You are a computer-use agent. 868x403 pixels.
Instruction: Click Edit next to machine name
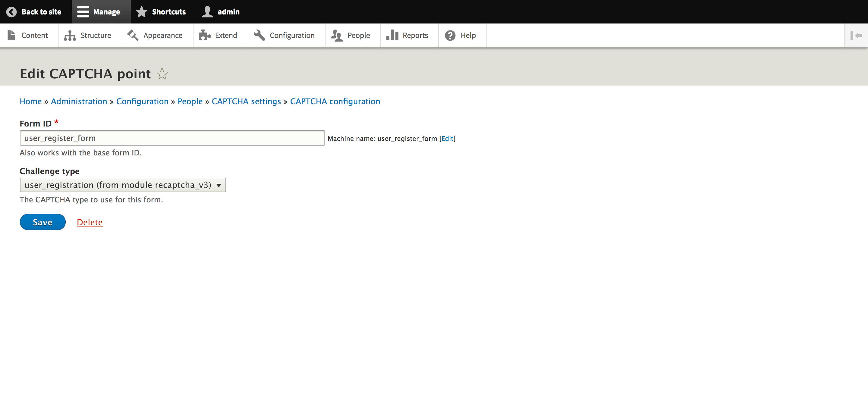pyautogui.click(x=447, y=138)
